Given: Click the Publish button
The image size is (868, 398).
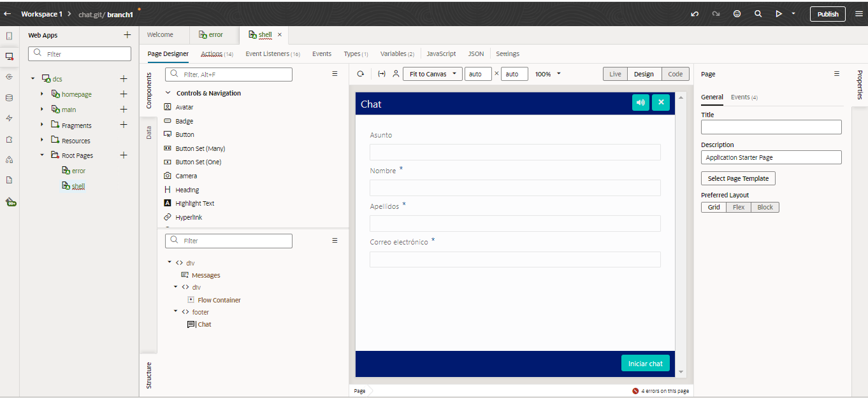Looking at the screenshot, I should (828, 14).
